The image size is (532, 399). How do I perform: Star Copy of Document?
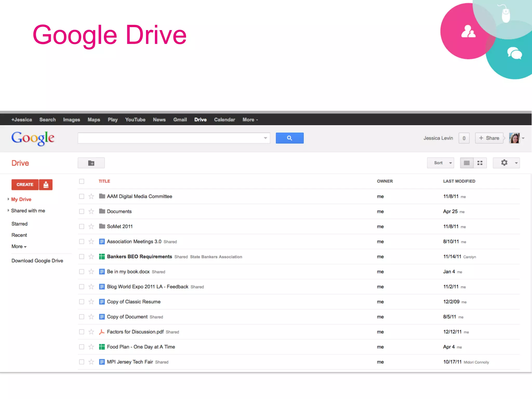coord(91,317)
